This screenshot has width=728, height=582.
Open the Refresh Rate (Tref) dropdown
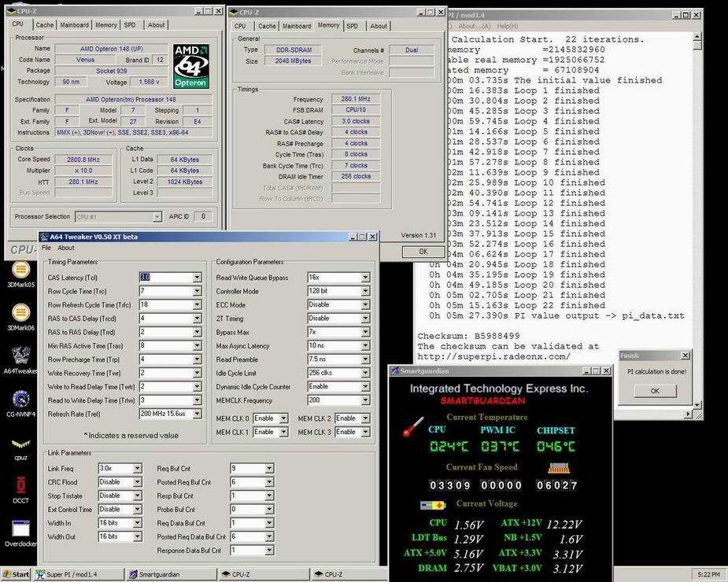tap(198, 414)
